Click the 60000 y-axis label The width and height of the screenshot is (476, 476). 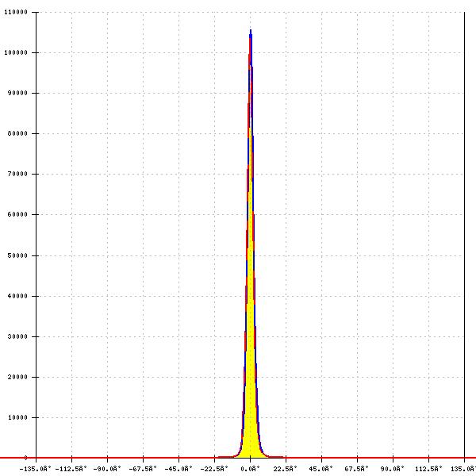coord(17,214)
